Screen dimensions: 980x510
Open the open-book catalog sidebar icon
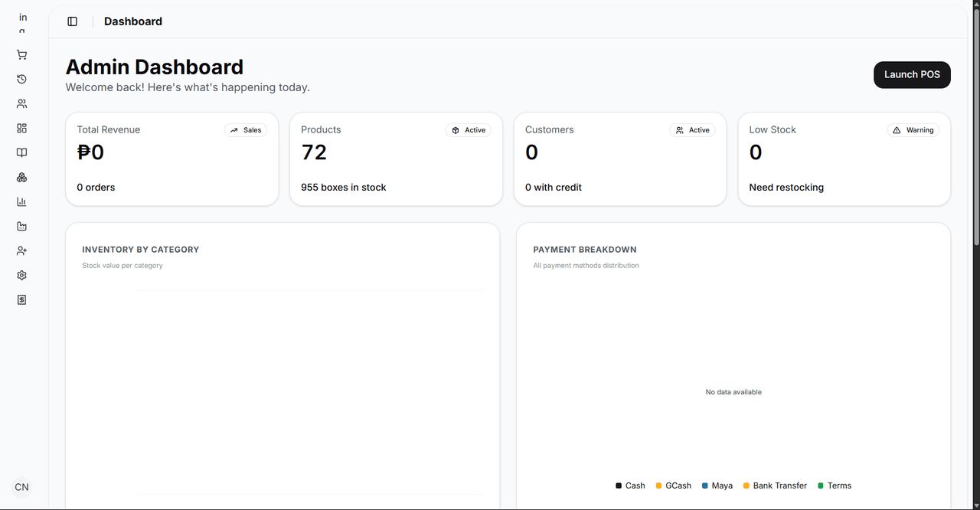point(21,152)
